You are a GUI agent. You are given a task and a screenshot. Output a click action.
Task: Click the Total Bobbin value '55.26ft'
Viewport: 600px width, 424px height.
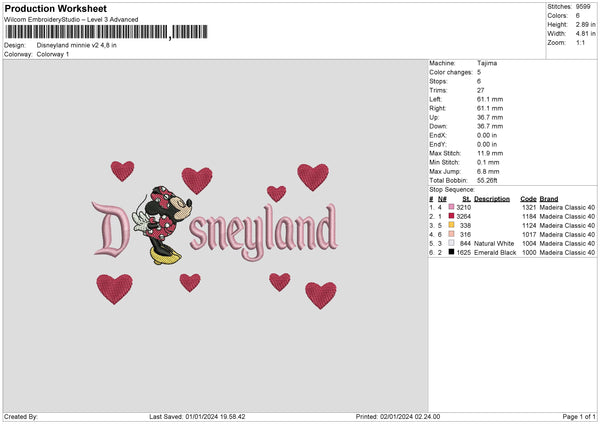(x=487, y=180)
